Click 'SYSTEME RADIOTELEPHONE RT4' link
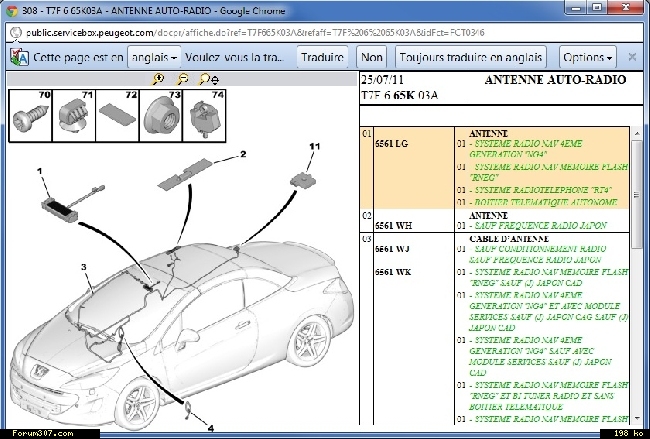This screenshot has width=650, height=439. click(543, 190)
